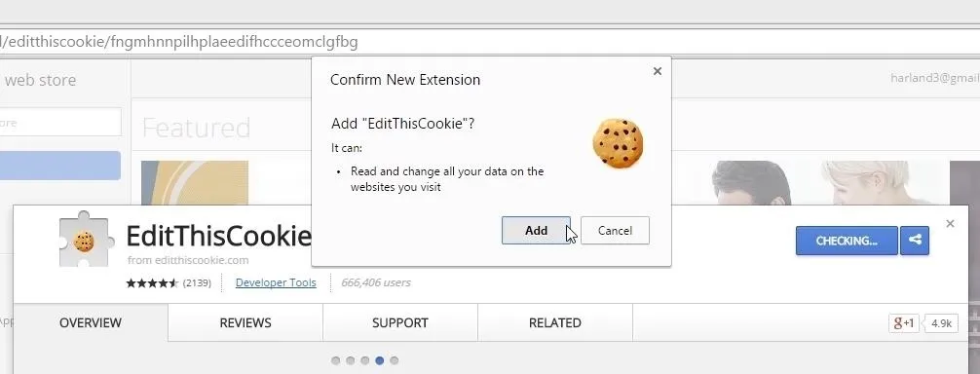Click the cookie icon in the dialog
Screen dimensions: 980x374
[x=618, y=144]
